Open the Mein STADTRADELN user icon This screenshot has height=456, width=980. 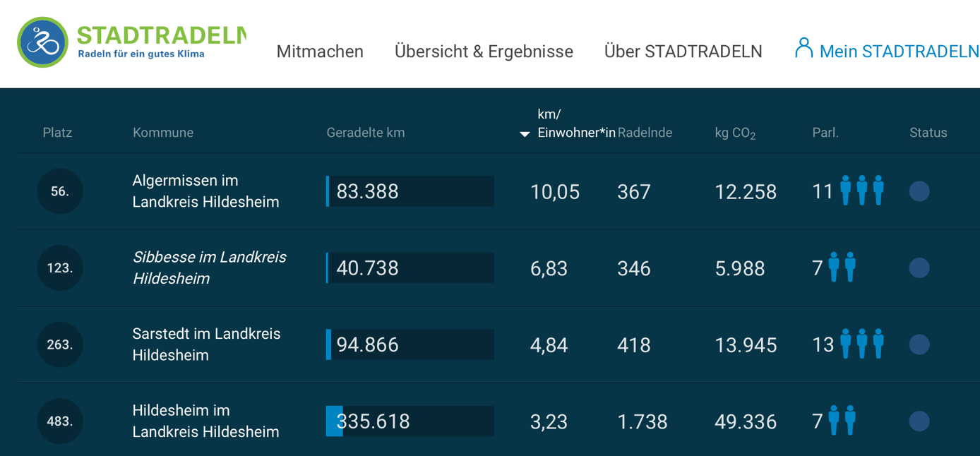(x=803, y=48)
